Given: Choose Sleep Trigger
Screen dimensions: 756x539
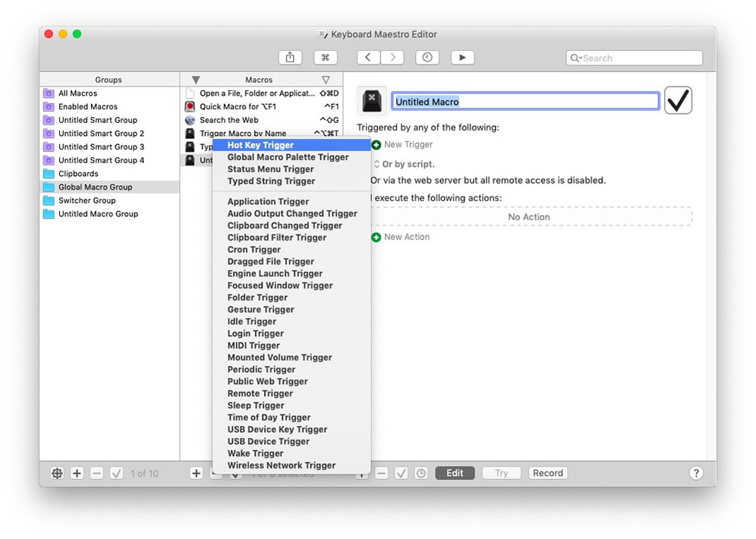Looking at the screenshot, I should 291,405.
